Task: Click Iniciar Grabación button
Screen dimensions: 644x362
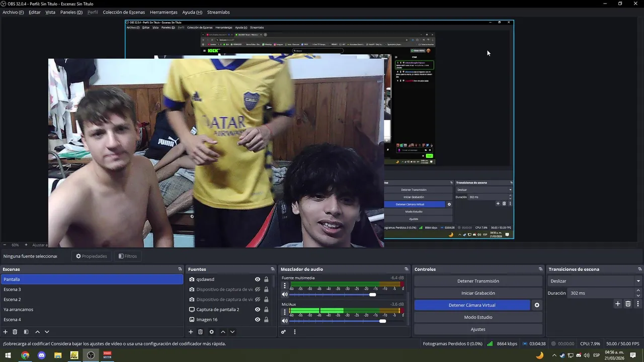Action: (x=478, y=293)
